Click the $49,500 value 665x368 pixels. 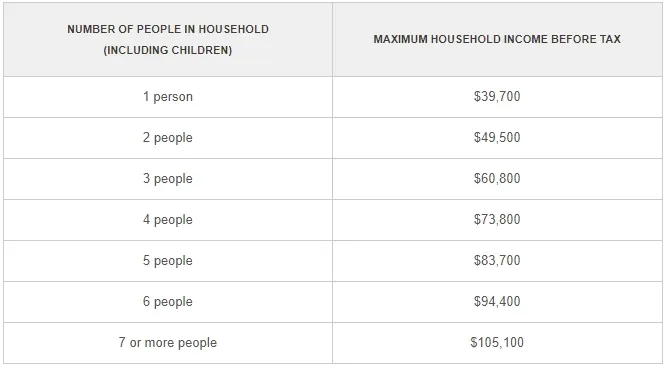tap(497, 137)
